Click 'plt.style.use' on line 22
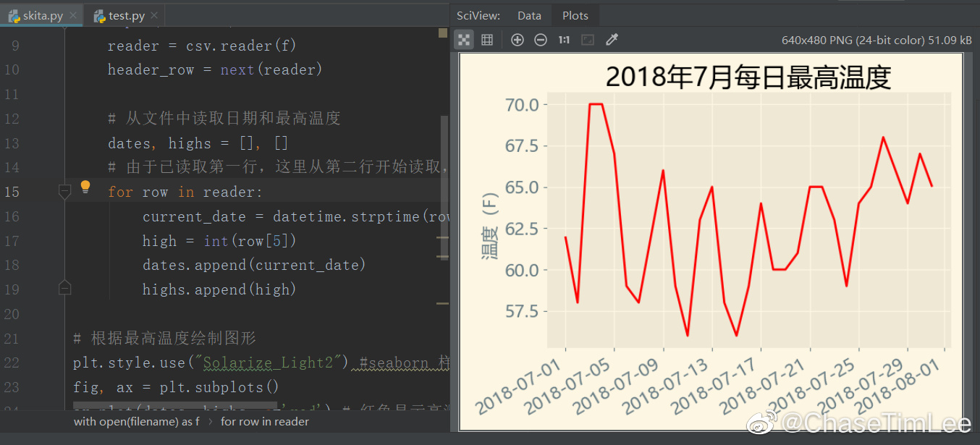980x445 pixels. [x=130, y=363]
